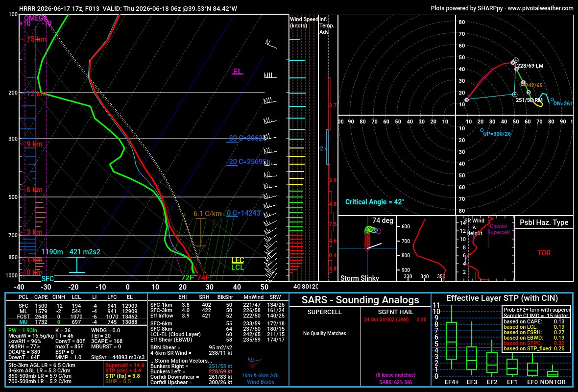This screenshot has width=578, height=392.
Task: Click the Wind Speed (knots) panel header
Action: point(304,23)
